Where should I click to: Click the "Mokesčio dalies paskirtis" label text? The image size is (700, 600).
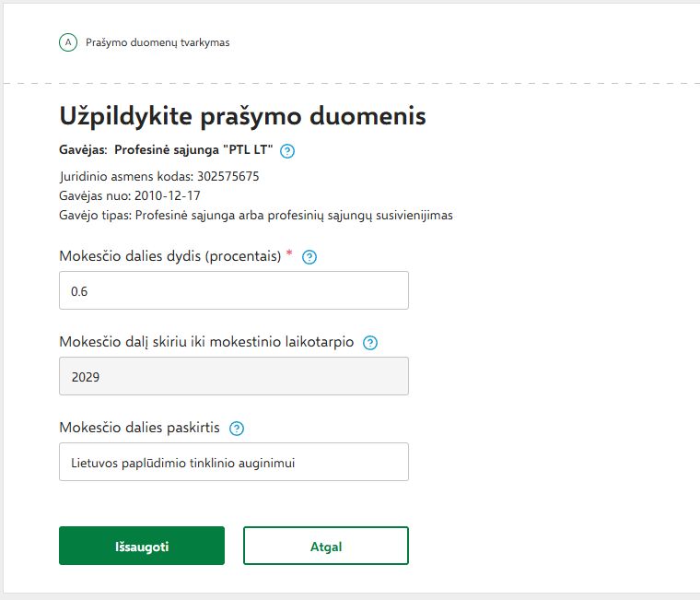[139, 428]
